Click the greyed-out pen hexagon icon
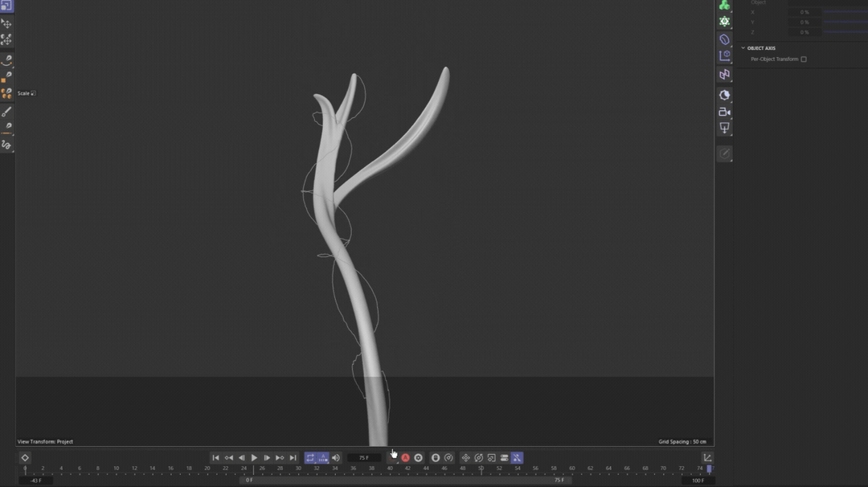Image resolution: width=868 pixels, height=487 pixels. pos(724,153)
